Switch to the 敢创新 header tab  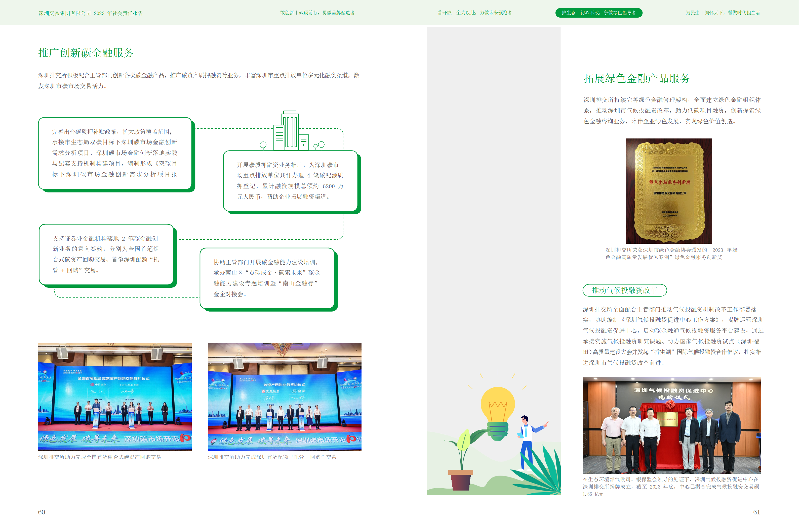[317, 13]
